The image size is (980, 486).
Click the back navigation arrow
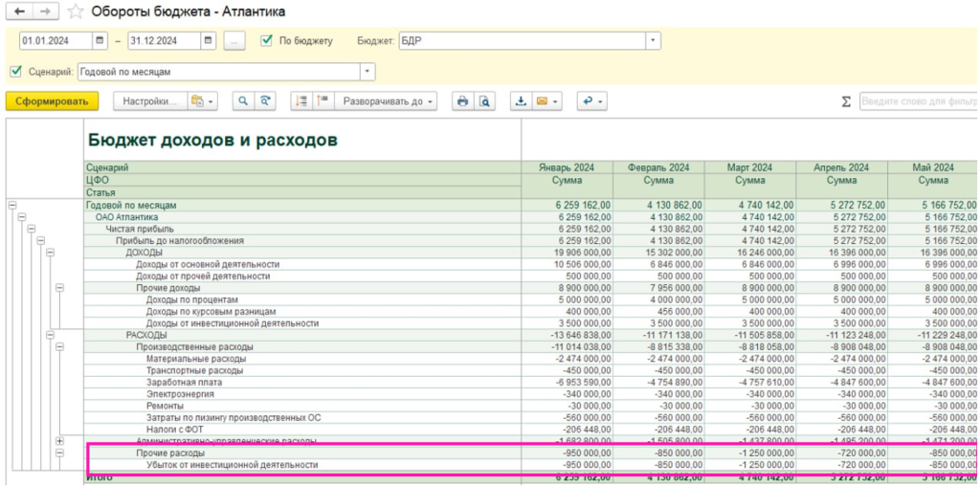[19, 11]
